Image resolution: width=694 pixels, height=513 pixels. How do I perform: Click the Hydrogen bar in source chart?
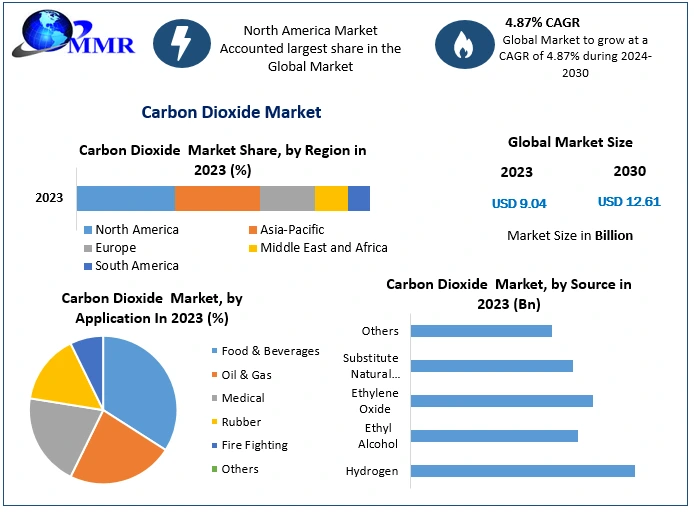(522, 471)
